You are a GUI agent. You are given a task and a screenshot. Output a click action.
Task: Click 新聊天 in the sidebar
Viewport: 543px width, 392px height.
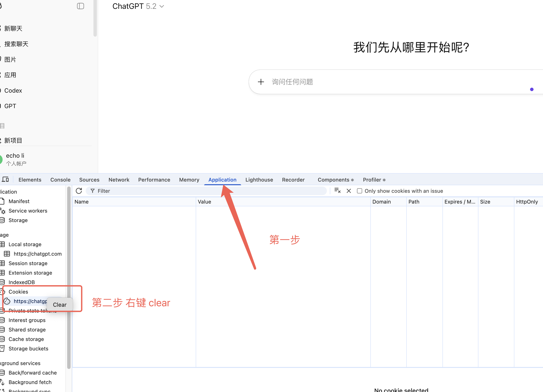[x=13, y=28]
